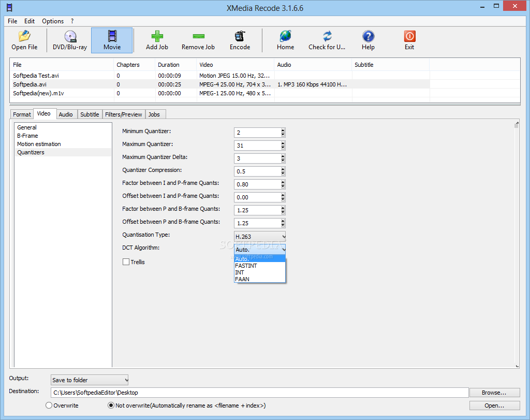Click the settings panel vertical scrollbar

[x=517, y=244]
